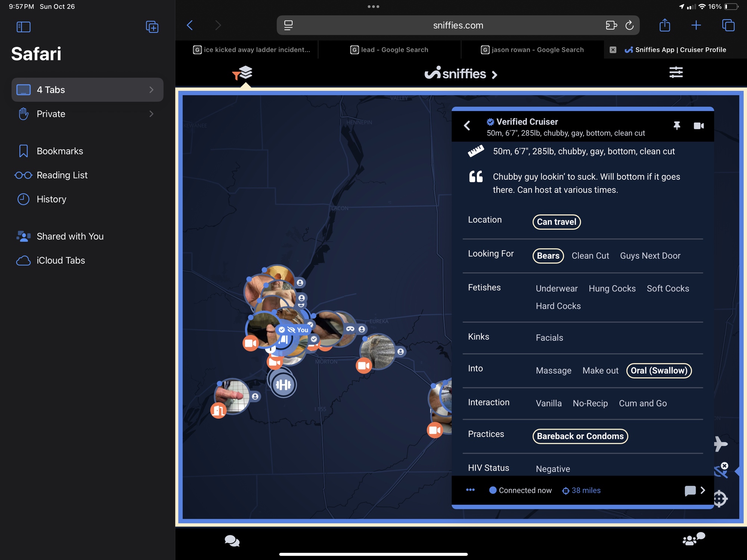The image size is (747, 560).
Task: Pin this cruiser profile
Action: [676, 126]
